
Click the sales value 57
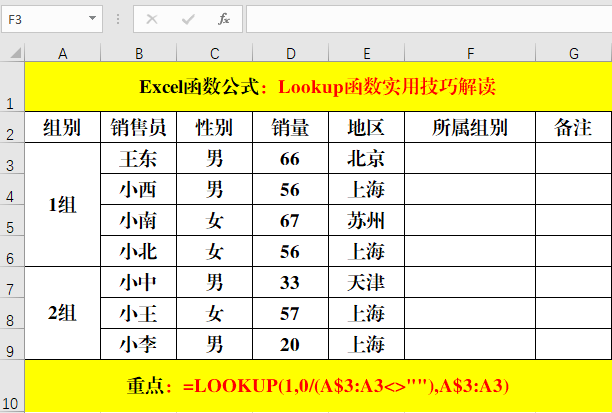291,313
